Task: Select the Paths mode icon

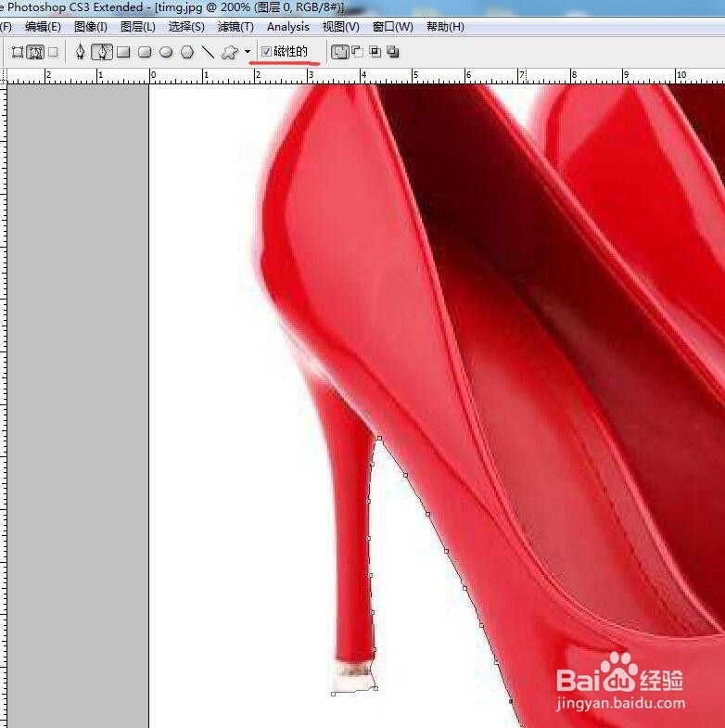Action: click(x=35, y=52)
